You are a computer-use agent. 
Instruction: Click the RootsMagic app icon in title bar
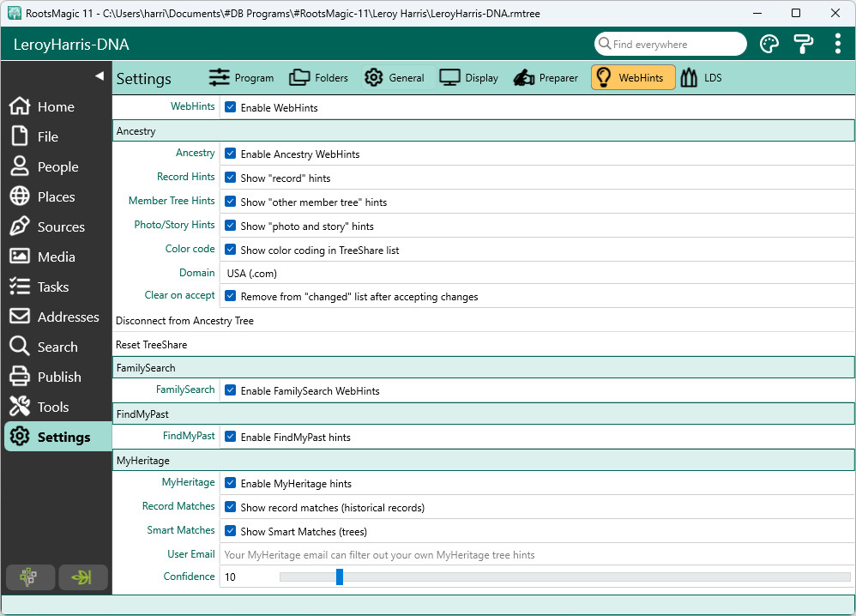(x=15, y=13)
